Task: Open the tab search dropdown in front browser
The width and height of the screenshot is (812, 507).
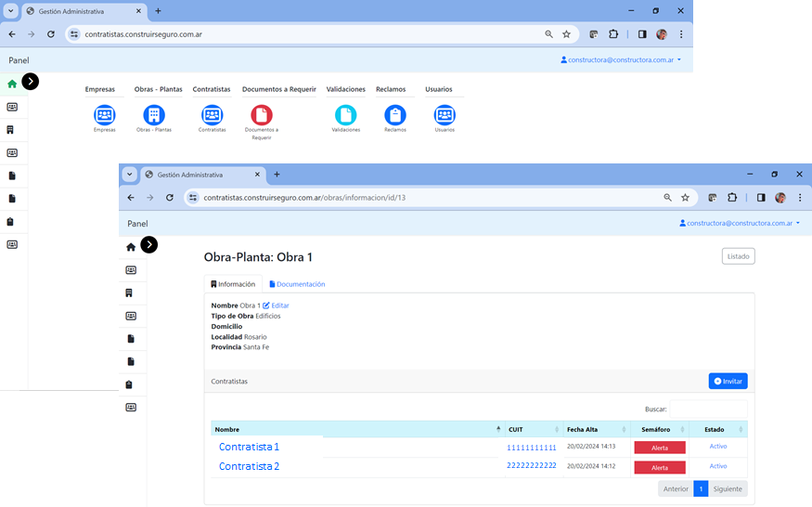Action: 130,175
